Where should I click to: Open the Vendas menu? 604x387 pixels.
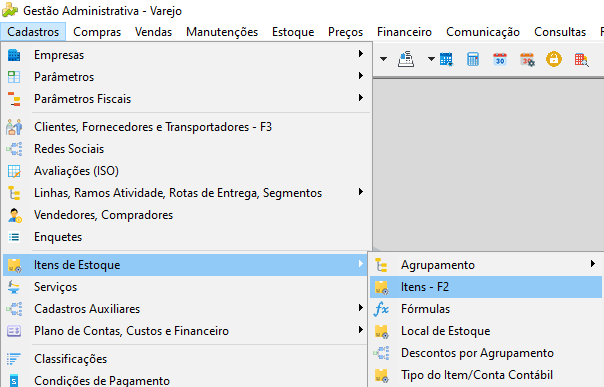point(153,32)
